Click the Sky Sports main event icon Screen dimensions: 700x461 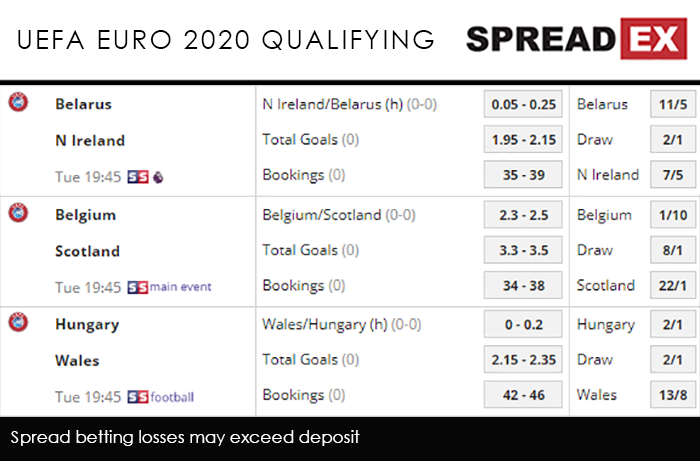point(169,287)
